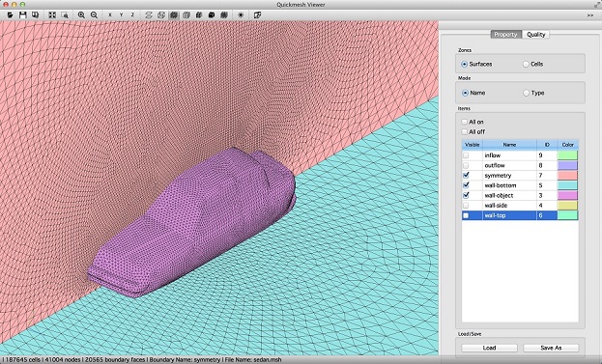
Task: Click the save-copy icon beside floppy disk
Action: click(x=35, y=14)
